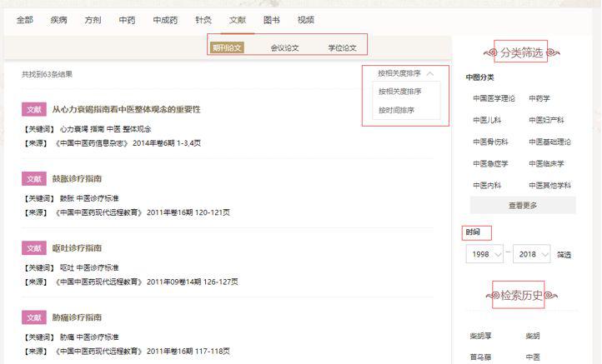This screenshot has height=364, width=602.
Task: Open the 全部 tab
Action: pos(24,19)
